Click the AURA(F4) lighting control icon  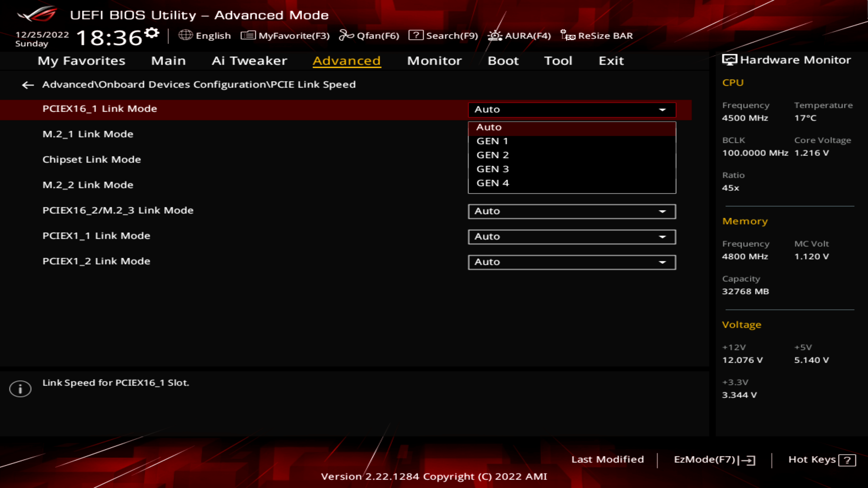[x=495, y=36]
